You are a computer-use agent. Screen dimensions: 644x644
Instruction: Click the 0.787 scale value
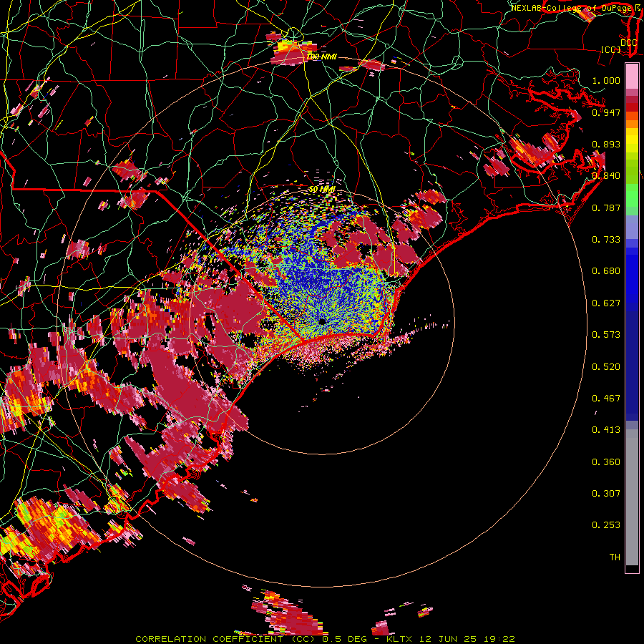click(606, 208)
